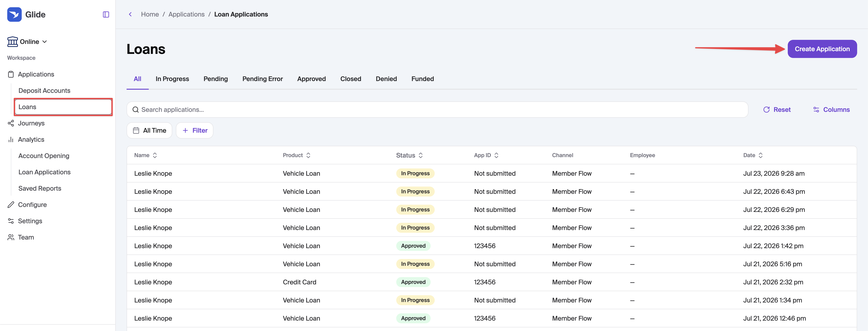Click the Configure pencil icon
The width and height of the screenshot is (868, 331).
coord(11,205)
